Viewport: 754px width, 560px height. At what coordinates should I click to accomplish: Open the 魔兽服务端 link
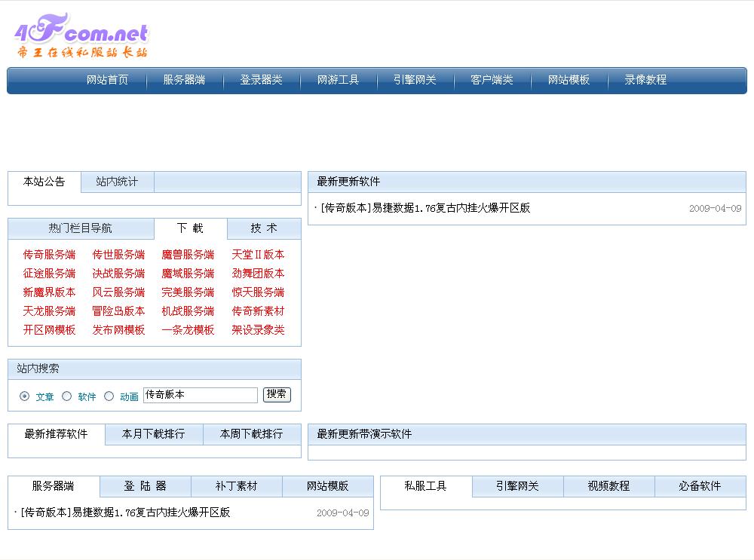[x=188, y=255]
